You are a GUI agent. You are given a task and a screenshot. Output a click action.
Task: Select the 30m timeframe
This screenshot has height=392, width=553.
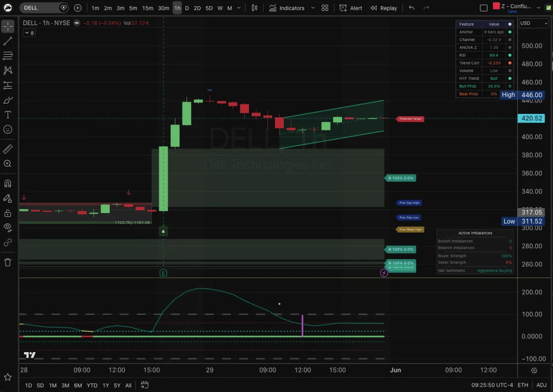coord(163,8)
